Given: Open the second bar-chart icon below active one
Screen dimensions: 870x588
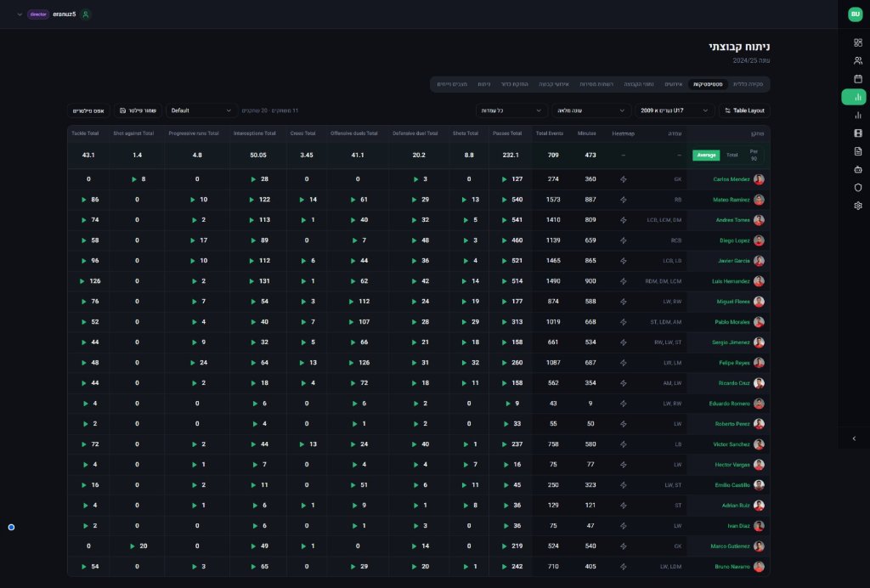Looking at the screenshot, I should click(x=858, y=116).
